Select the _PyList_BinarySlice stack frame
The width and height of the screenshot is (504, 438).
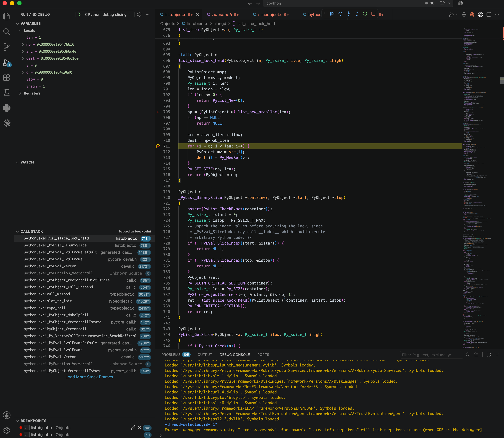85,245
